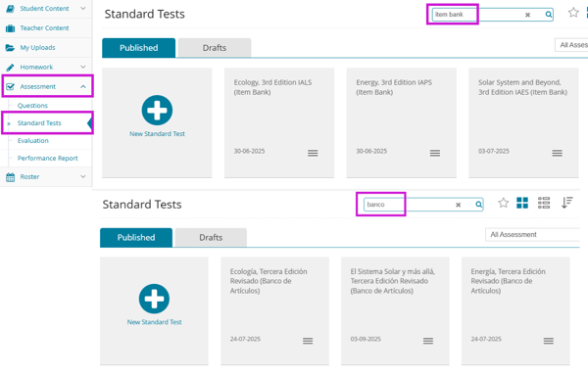Switch to grid view

click(x=522, y=203)
